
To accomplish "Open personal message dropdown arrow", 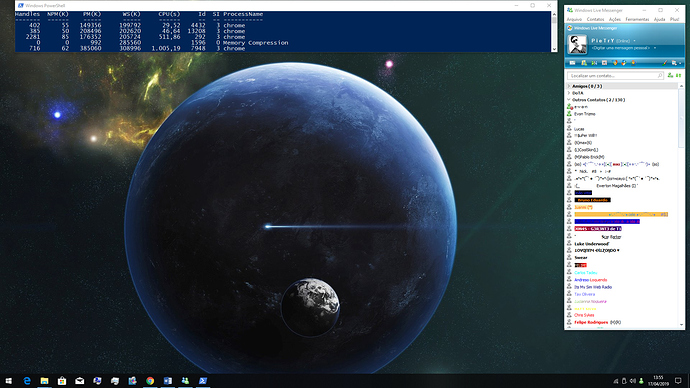I will click(655, 48).
